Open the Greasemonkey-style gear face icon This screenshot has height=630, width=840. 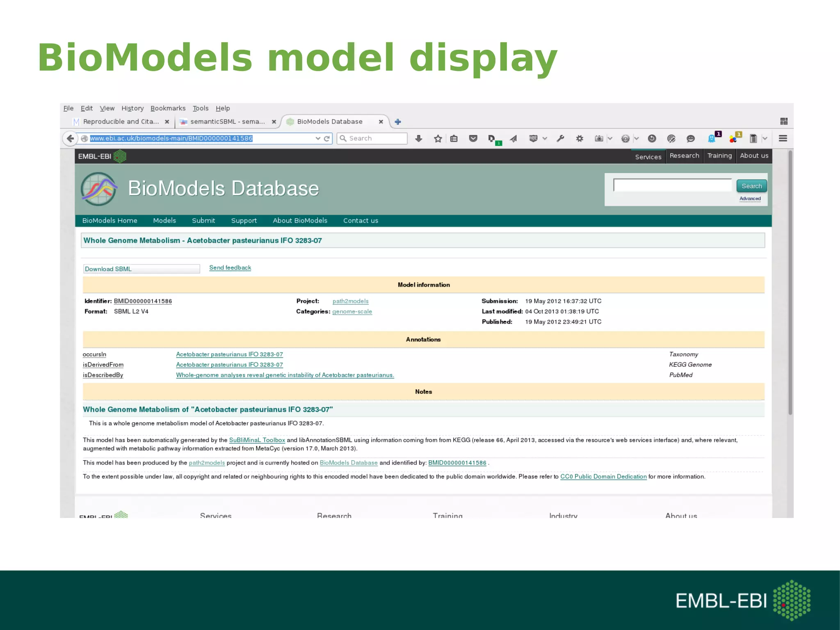pyautogui.click(x=625, y=139)
